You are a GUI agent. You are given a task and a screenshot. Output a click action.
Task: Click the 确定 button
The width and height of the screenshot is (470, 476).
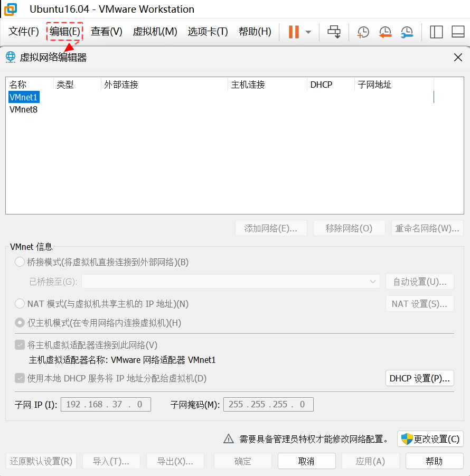tap(243, 461)
